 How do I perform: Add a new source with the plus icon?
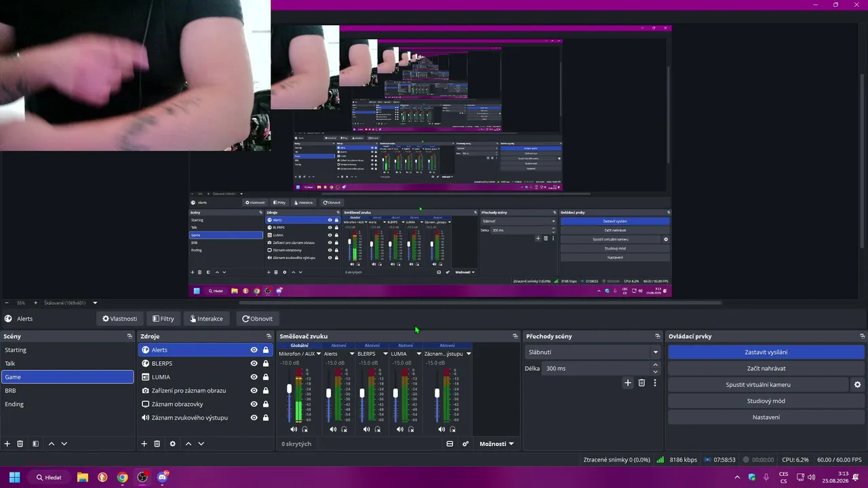pyautogui.click(x=144, y=444)
